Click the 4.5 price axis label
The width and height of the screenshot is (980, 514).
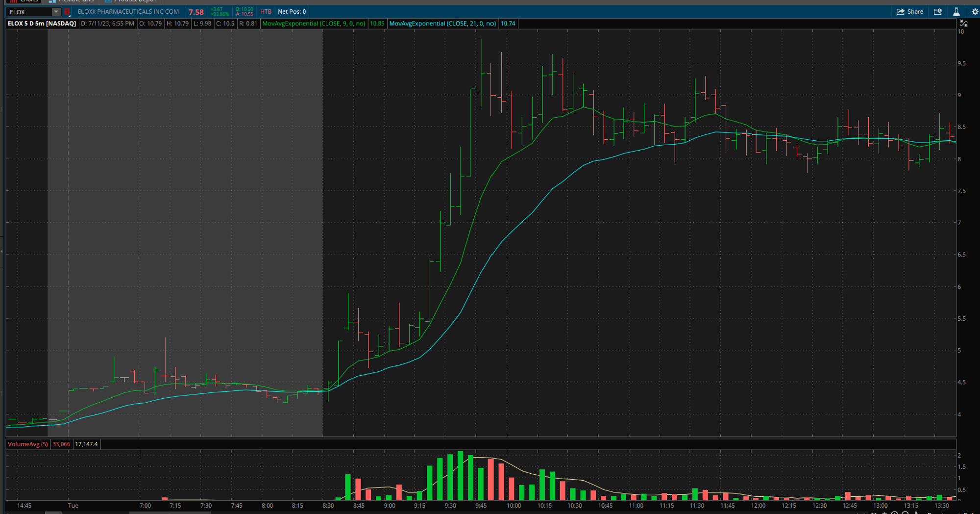[x=962, y=382]
